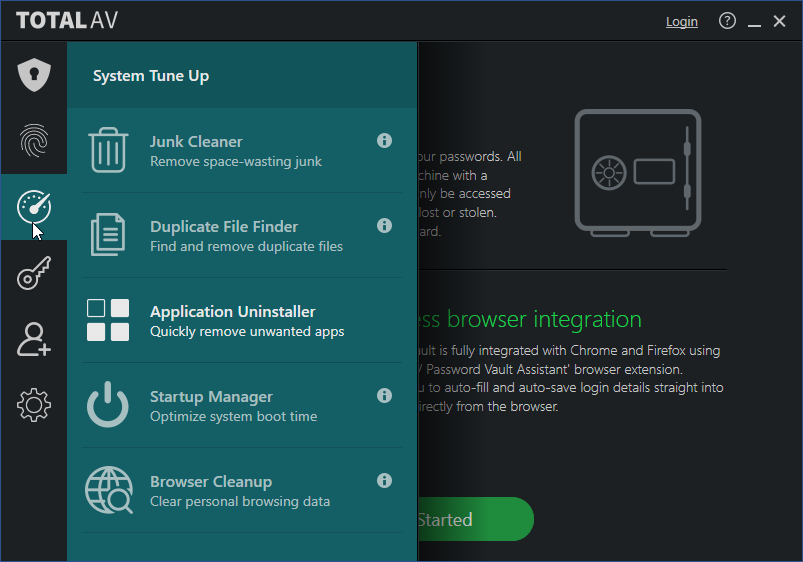Open the gear Settings sidebar icon
This screenshot has height=562, width=803.
click(34, 405)
